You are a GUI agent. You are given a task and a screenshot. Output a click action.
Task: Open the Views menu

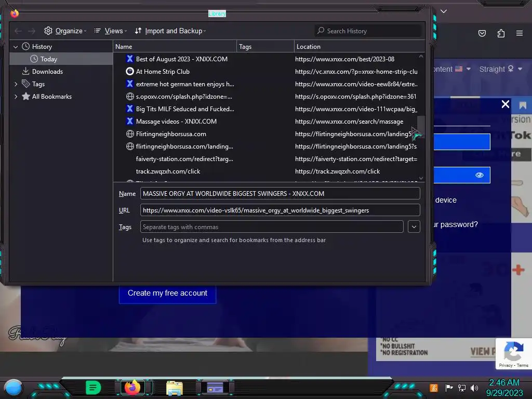pos(110,31)
